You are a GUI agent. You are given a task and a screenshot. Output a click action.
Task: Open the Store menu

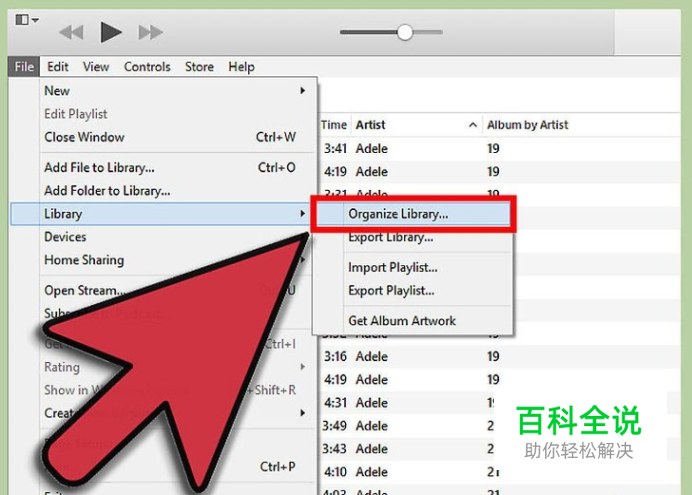[199, 67]
